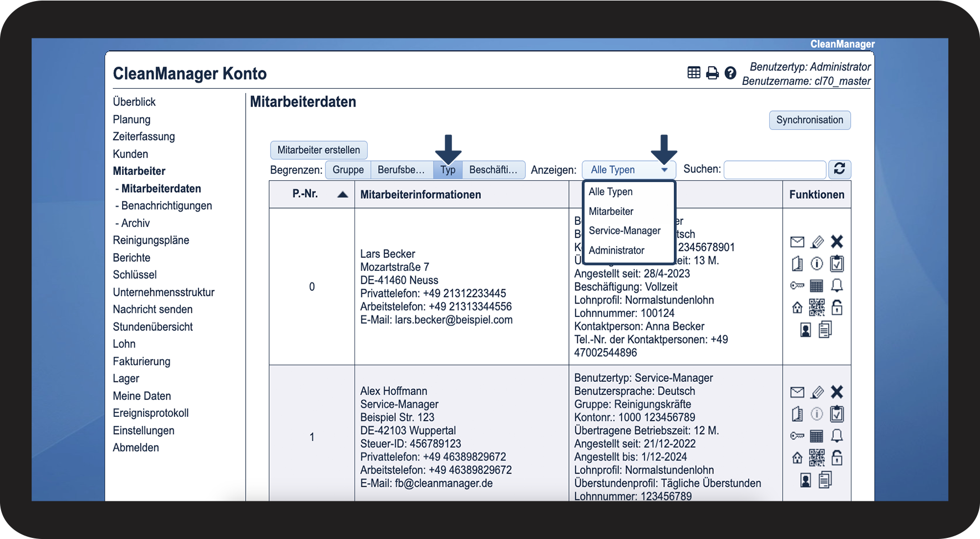Open the table view icon in the header

click(x=694, y=73)
